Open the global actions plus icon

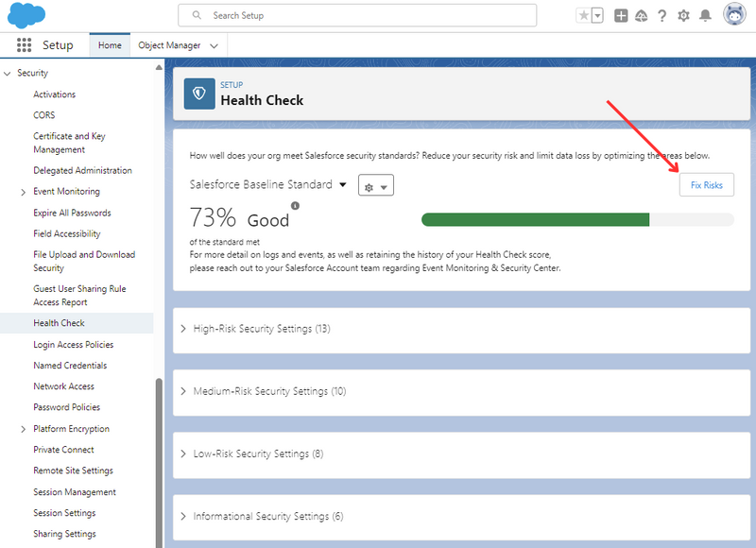tap(621, 15)
